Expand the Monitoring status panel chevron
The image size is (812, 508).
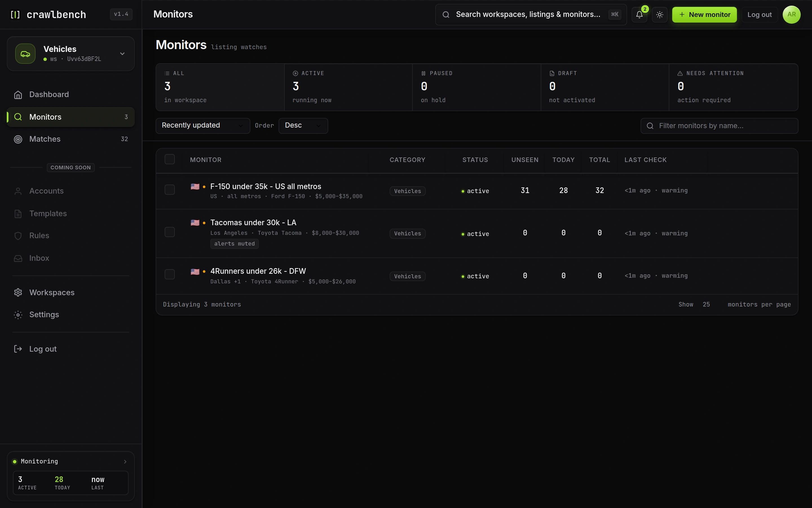[x=125, y=462]
